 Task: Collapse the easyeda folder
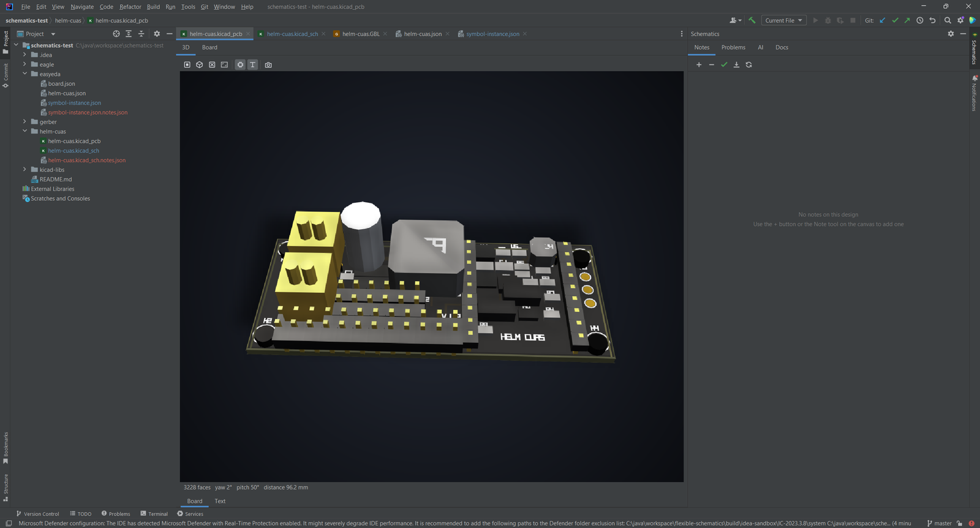(x=25, y=74)
